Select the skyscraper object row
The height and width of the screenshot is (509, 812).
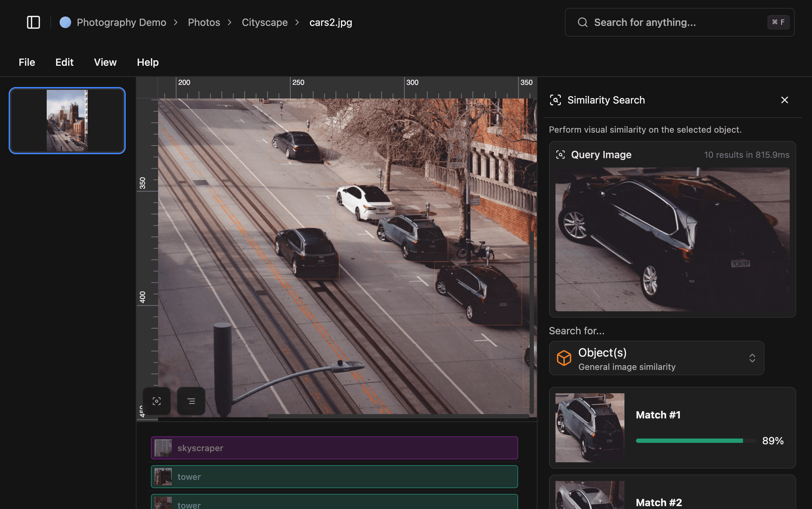point(334,448)
